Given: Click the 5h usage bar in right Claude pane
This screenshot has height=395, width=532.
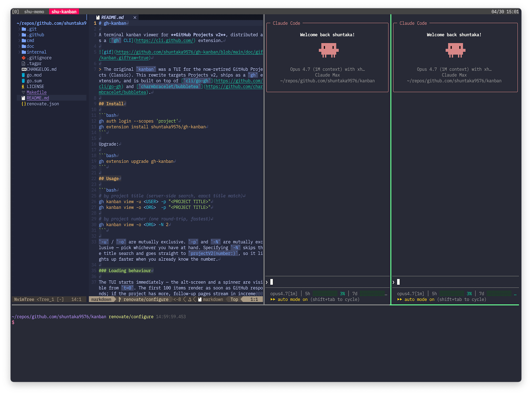Looking at the screenshot, I should [452, 294].
